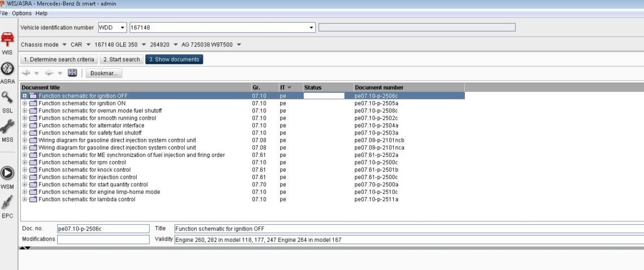Open the ASRA gauge icon
This screenshot has width=644, height=270.
tap(7, 69)
